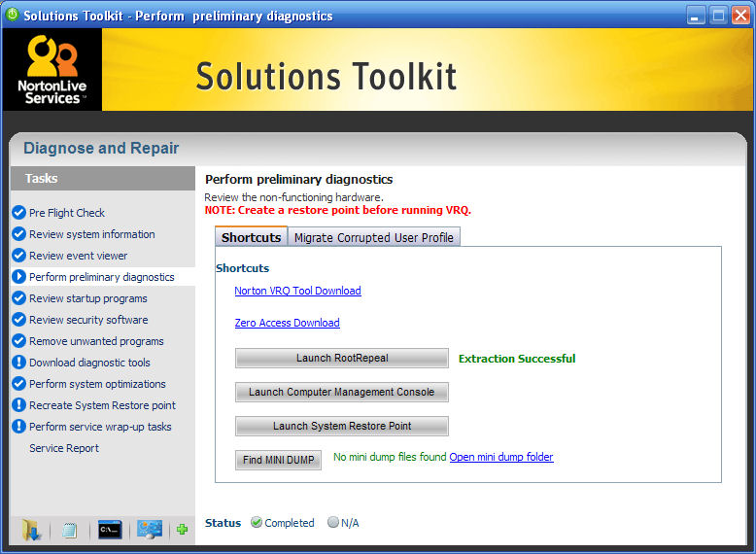Select Recreate System Restore point task
This screenshot has height=554, width=756.
click(x=102, y=405)
